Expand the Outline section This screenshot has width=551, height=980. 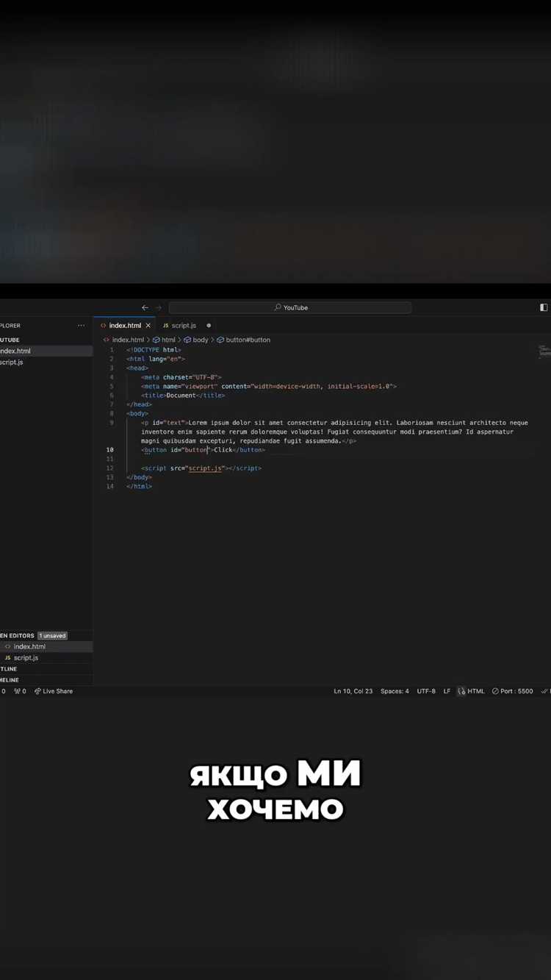pyautogui.click(x=46, y=669)
